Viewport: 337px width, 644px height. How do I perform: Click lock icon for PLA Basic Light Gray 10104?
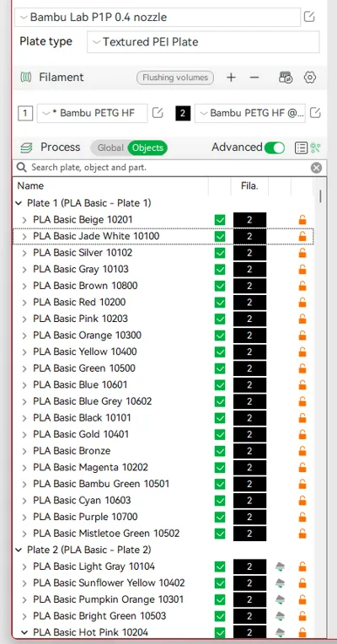(x=302, y=566)
